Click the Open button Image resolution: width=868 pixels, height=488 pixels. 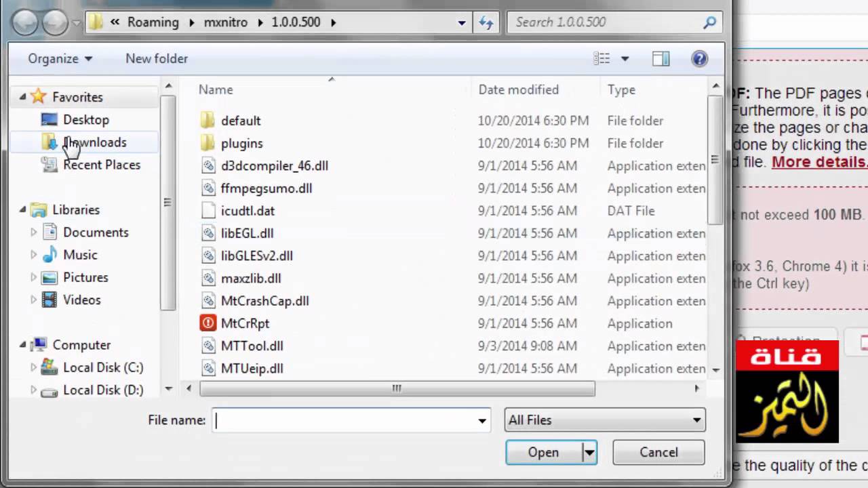pyautogui.click(x=543, y=452)
